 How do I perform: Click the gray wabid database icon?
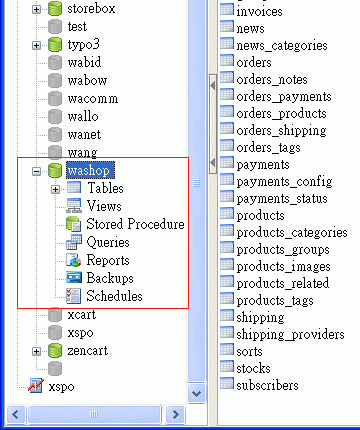coord(55,63)
